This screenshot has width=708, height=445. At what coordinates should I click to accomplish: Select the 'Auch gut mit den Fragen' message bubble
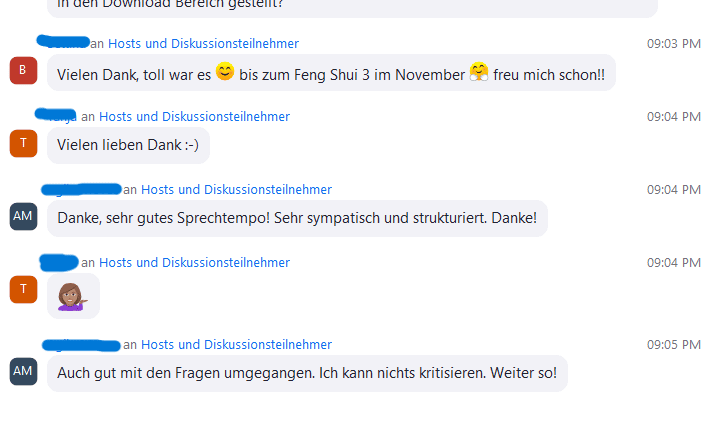[307, 373]
